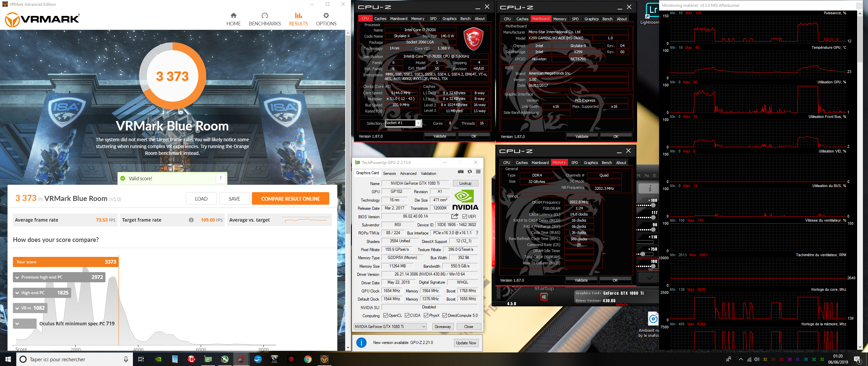Click Afterburner apply checkmark button
Screen dimensions: 868x366
pos(650,278)
